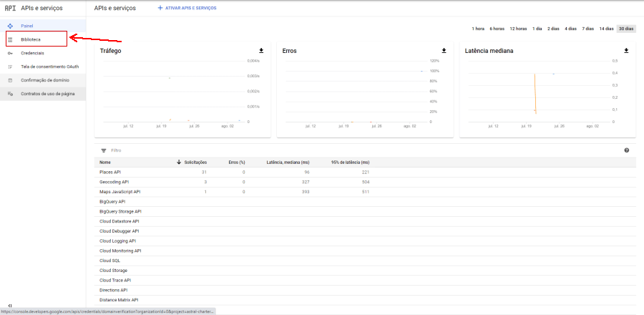
Task: Download the Tráfego chart data
Action: pyautogui.click(x=261, y=51)
